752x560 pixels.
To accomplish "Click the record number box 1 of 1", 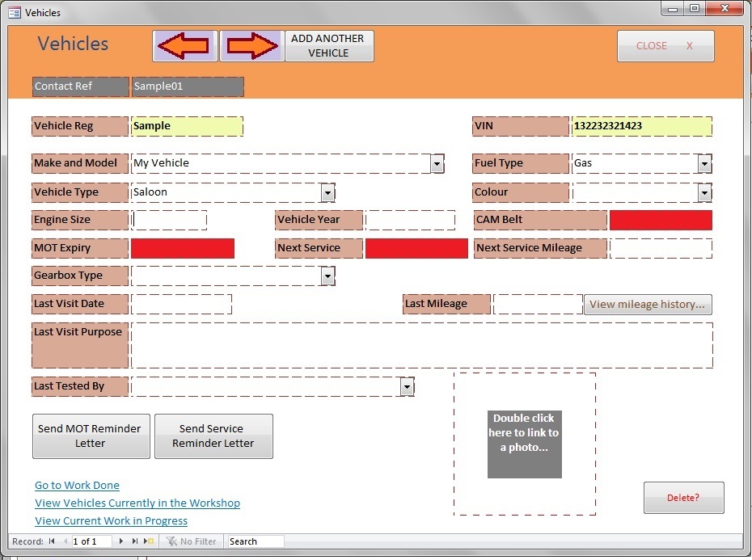I will (91, 541).
